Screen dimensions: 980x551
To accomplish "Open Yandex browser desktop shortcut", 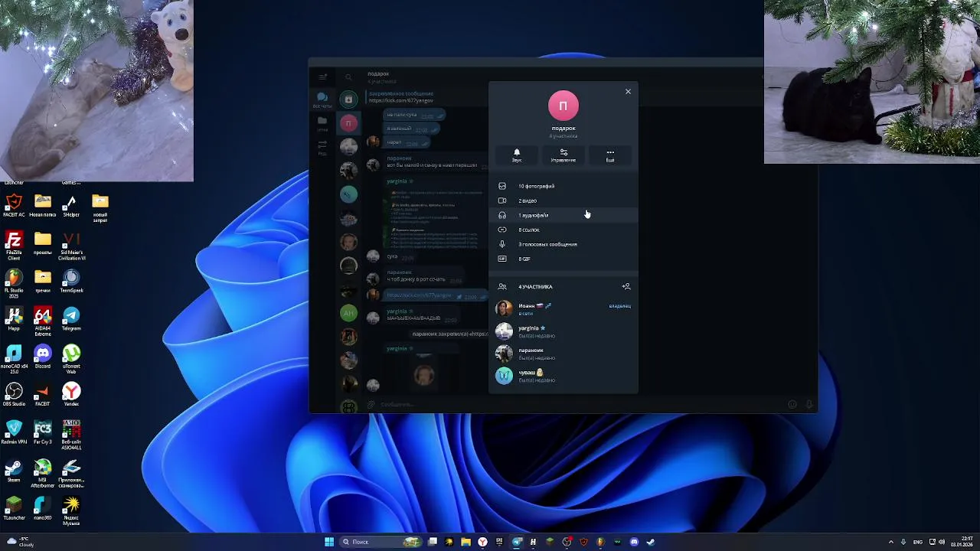I will coord(71,395).
